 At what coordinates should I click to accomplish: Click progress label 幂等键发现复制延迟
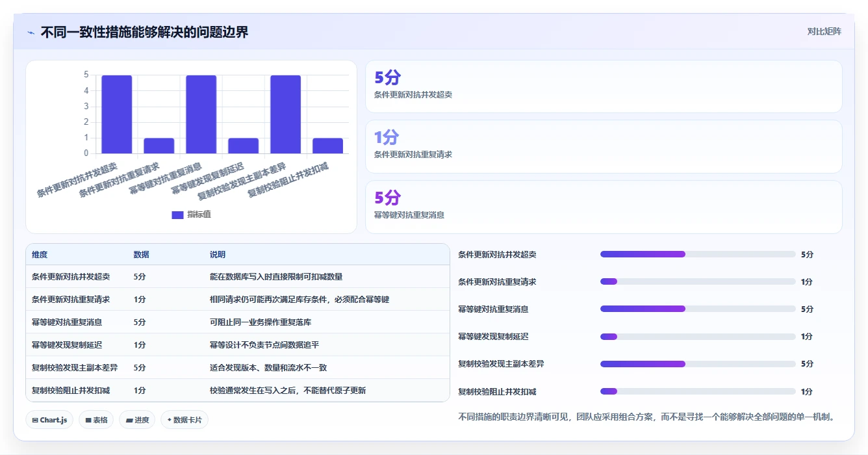[x=493, y=337]
